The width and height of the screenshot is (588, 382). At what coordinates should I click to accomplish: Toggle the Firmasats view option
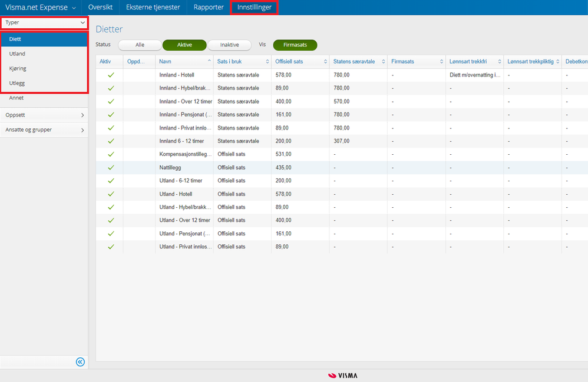click(x=295, y=45)
